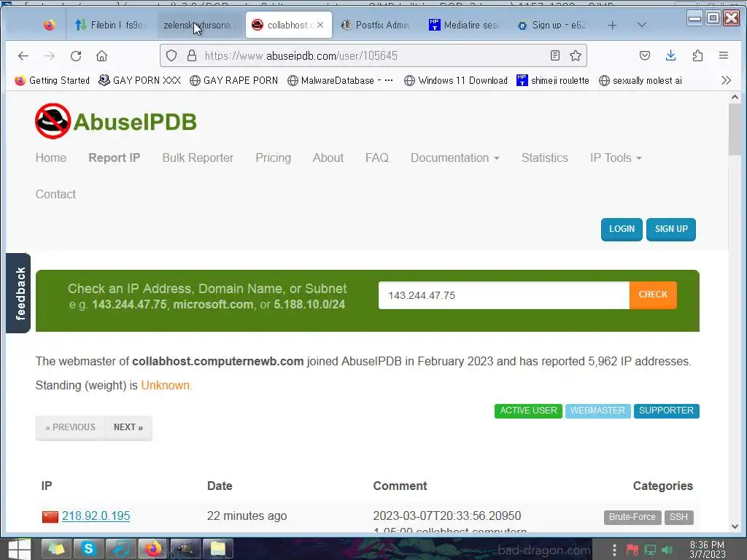This screenshot has width=747, height=560.
Task: Click the LOGIN button
Action: 622,229
